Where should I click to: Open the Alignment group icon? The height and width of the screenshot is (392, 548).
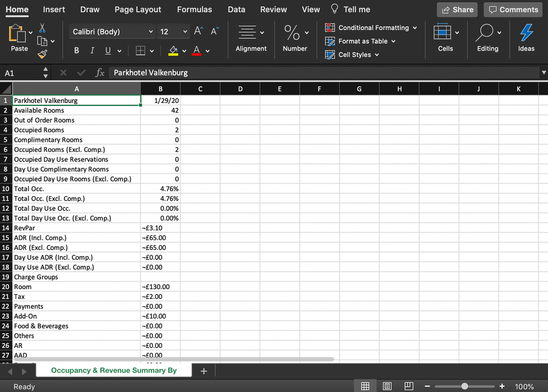tap(247, 33)
